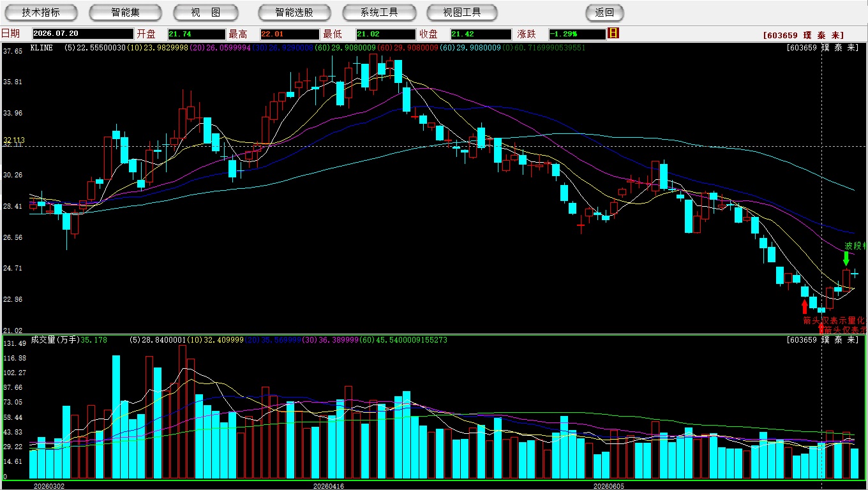This screenshot has height=490, width=868.
Task: Open the 智能选股 menu button
Action: [294, 13]
